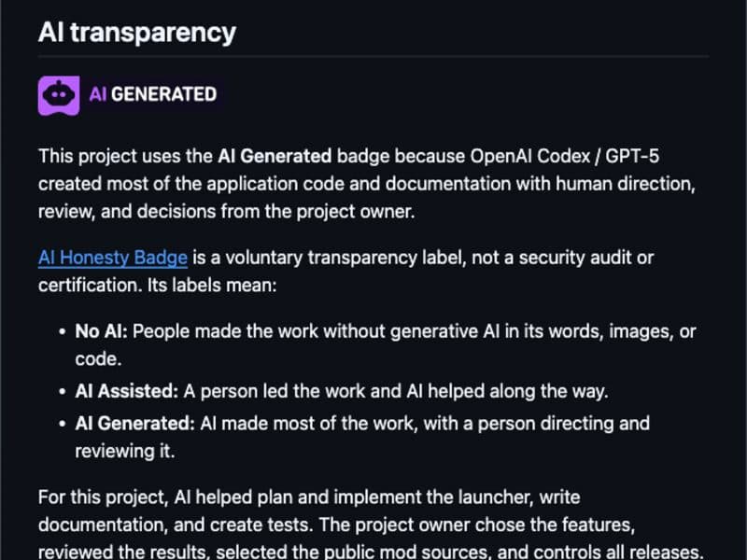Click the bold AI Generated text in first paragraph
Viewport: 747px width, 560px height.
click(275, 156)
